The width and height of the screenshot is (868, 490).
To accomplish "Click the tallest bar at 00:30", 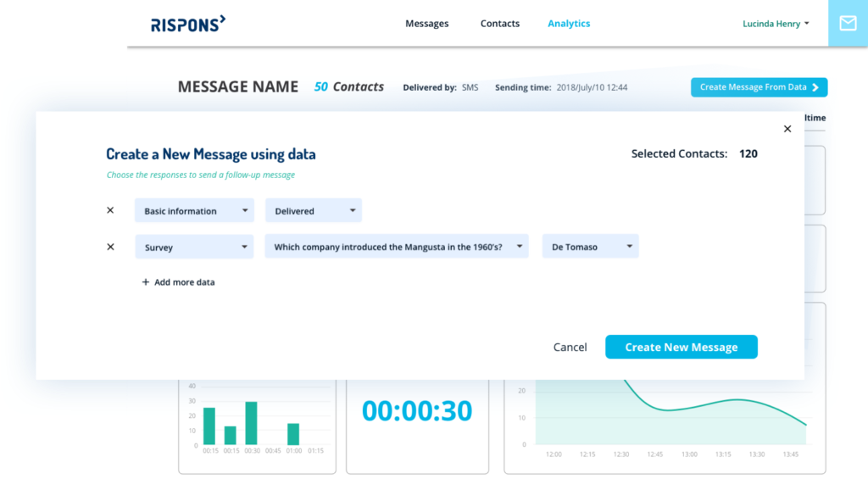I will click(x=251, y=423).
